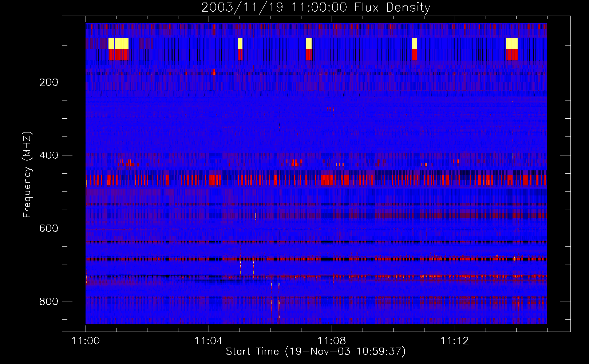Click the '11:08' time tick label
The image size is (589, 364).
point(332,341)
